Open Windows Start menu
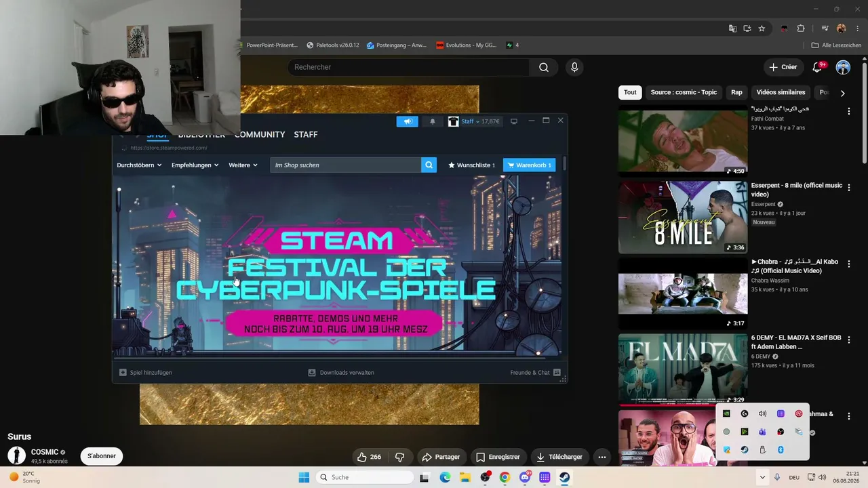 (304, 477)
